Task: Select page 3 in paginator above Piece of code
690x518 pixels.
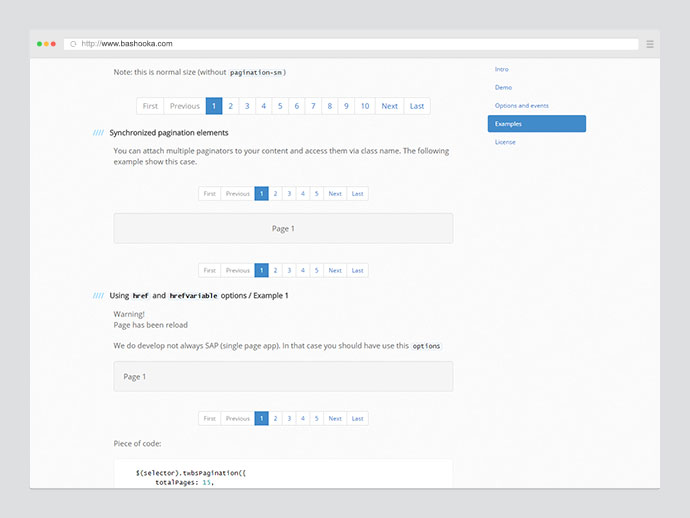Action: click(289, 419)
